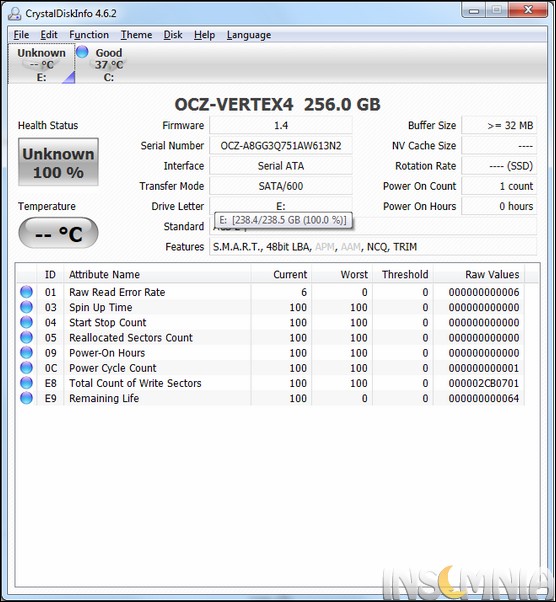Click the Power On Count value 1 count
This screenshot has height=602, width=556.
499,186
